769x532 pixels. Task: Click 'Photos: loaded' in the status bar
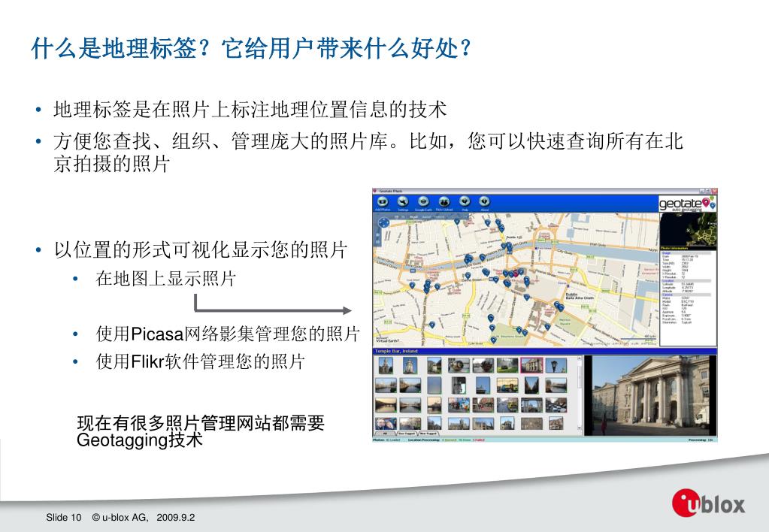click(x=386, y=440)
